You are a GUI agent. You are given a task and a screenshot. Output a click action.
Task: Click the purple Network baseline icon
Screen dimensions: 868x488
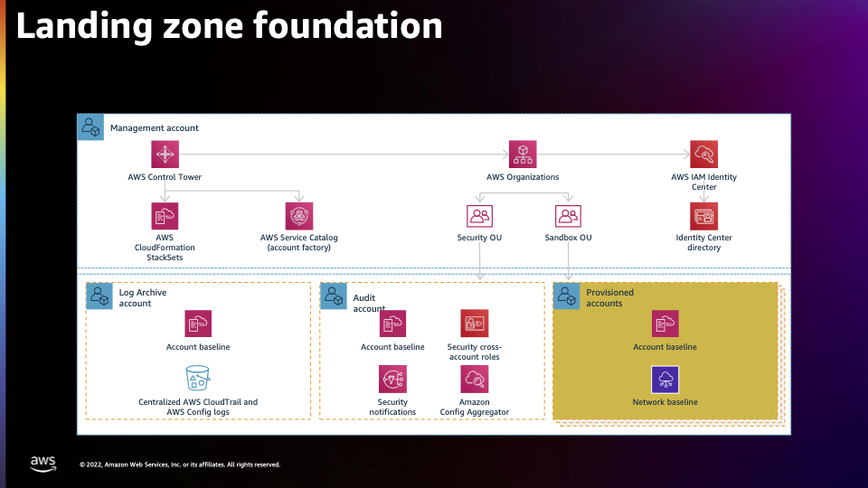(x=665, y=380)
